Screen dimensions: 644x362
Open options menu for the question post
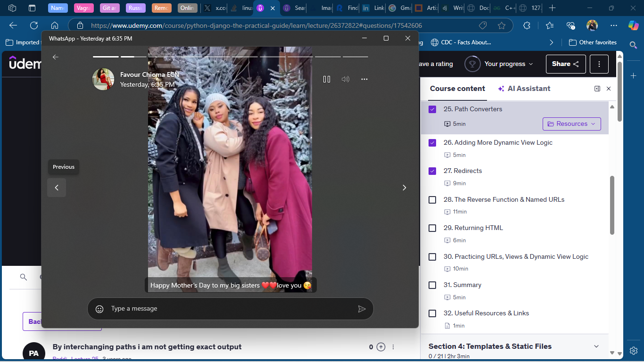coord(393,347)
